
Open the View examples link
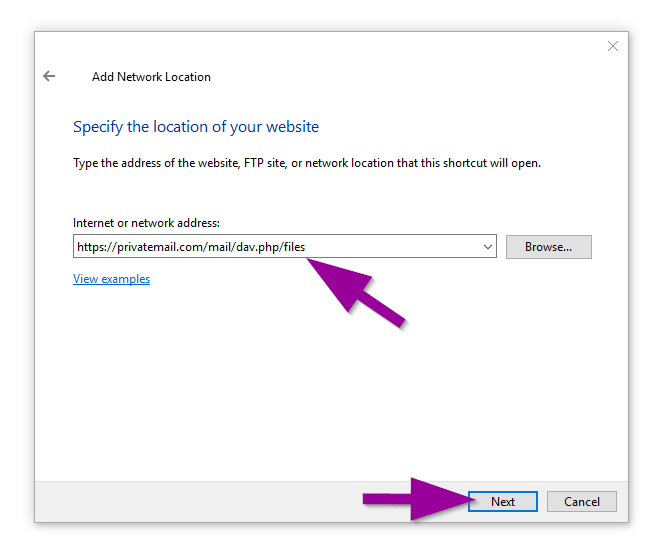[x=111, y=279]
